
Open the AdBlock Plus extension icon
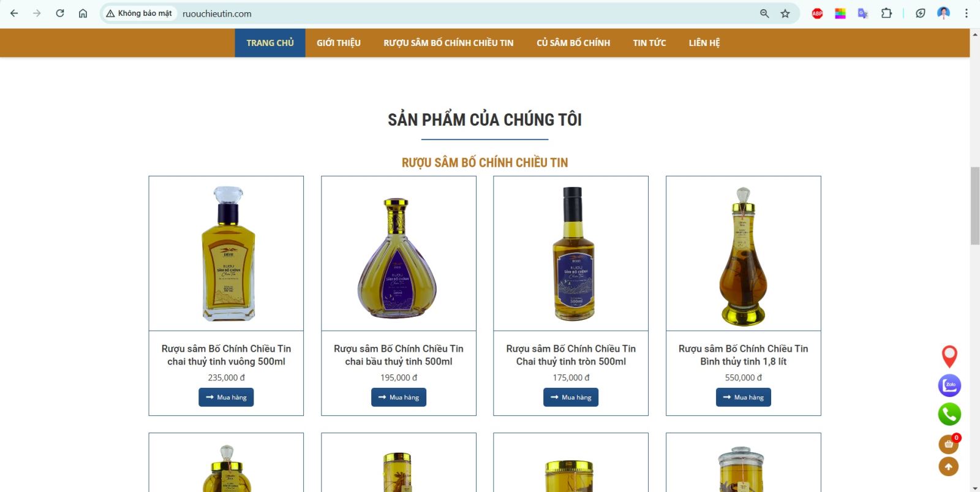point(817,13)
